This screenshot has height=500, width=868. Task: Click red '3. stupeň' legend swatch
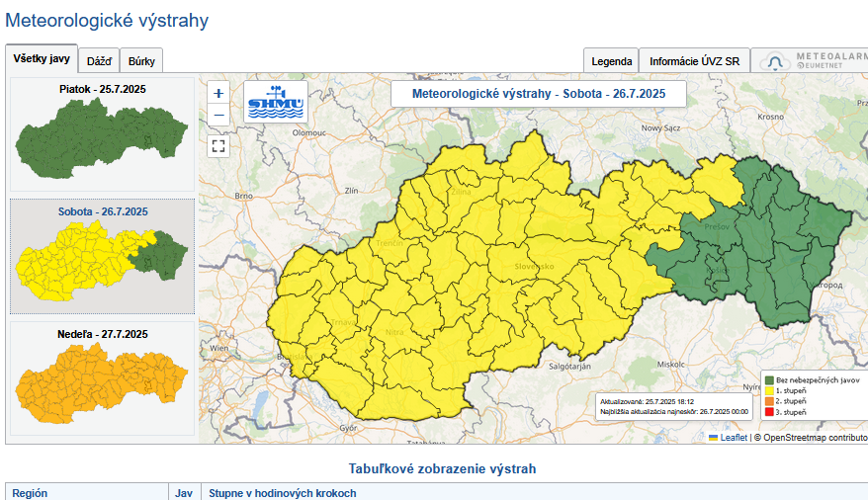(768, 412)
